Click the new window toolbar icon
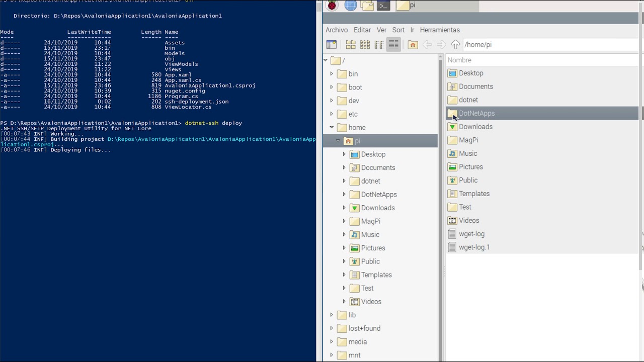The width and height of the screenshot is (644, 362). [x=331, y=44]
